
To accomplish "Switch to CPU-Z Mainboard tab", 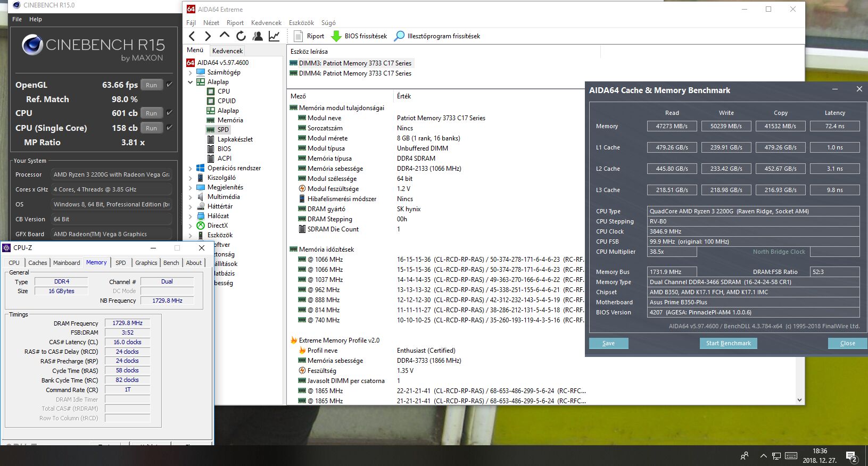I will click(67, 263).
